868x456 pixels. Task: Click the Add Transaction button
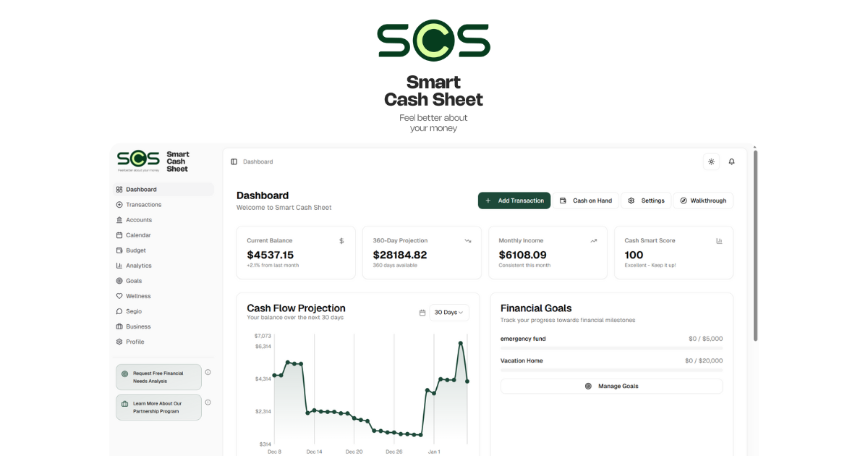click(x=514, y=200)
